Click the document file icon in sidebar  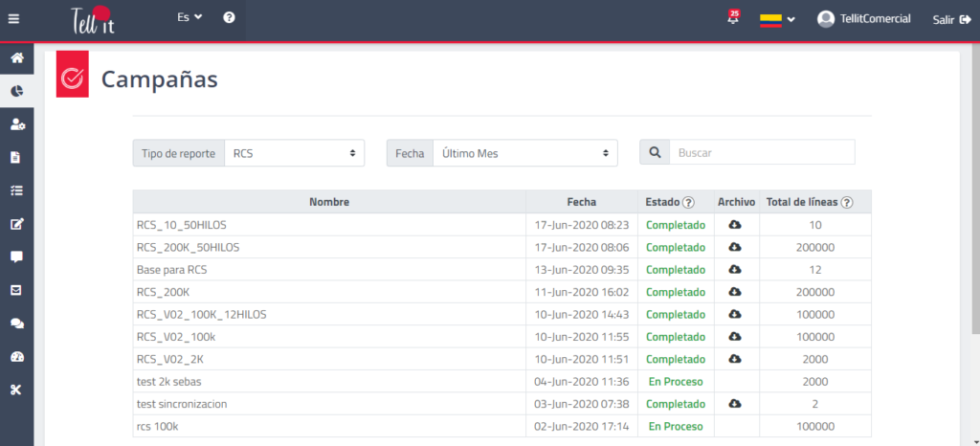(x=16, y=157)
